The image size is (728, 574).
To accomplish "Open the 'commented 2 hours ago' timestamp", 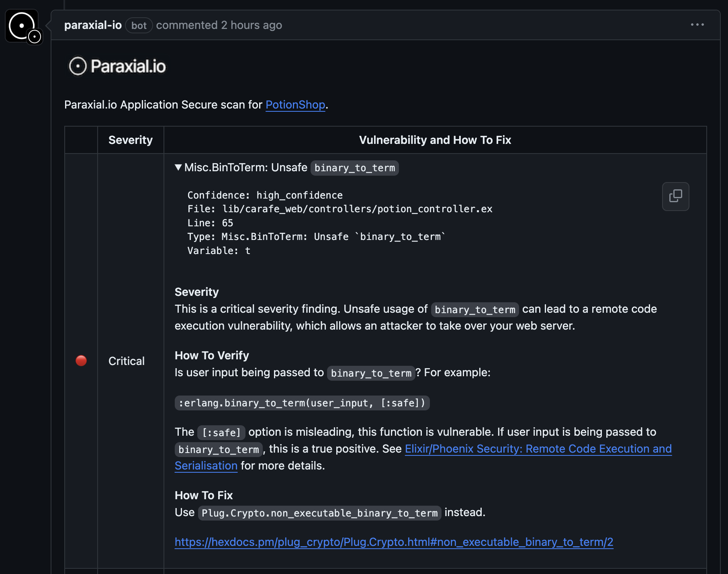I will tap(219, 25).
